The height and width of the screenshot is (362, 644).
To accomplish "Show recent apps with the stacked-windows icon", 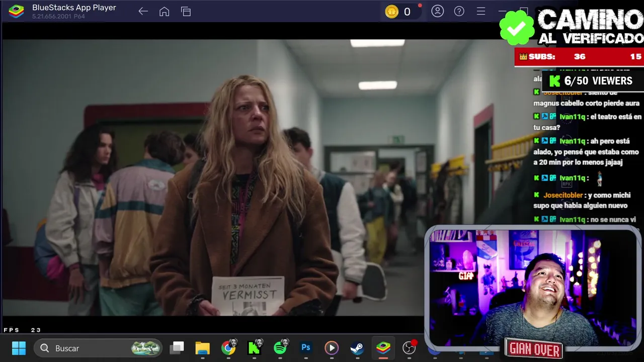I will 186,11.
